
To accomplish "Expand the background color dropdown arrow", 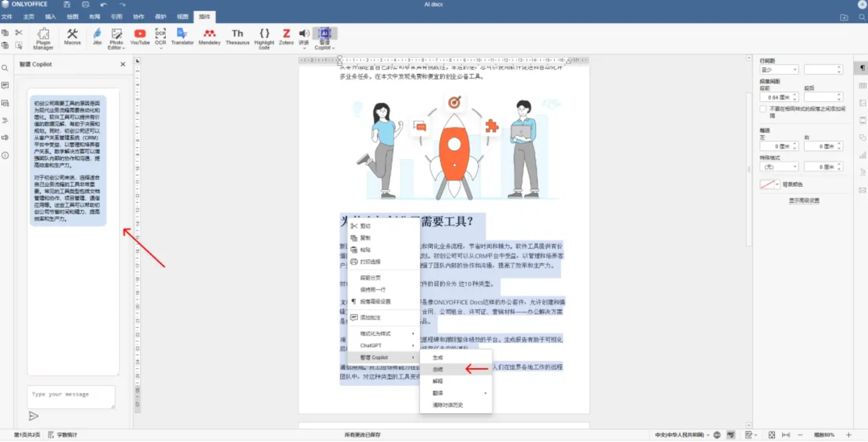I will point(777,184).
